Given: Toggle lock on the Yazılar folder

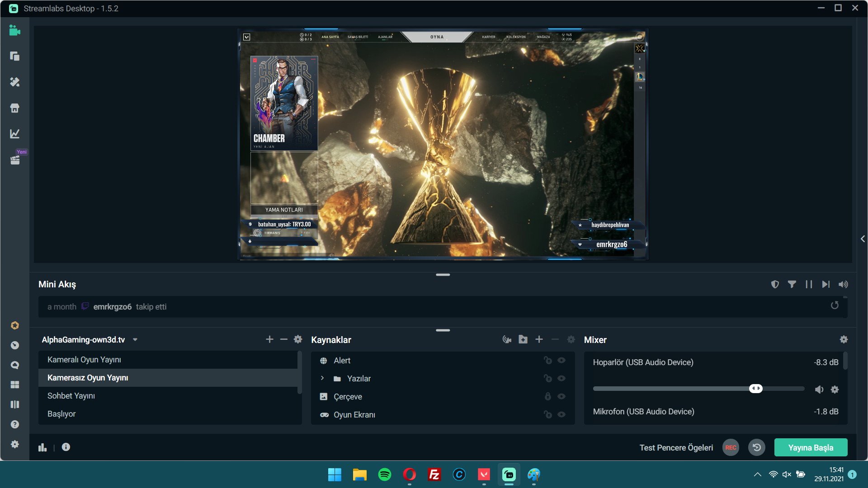Looking at the screenshot, I should point(548,378).
